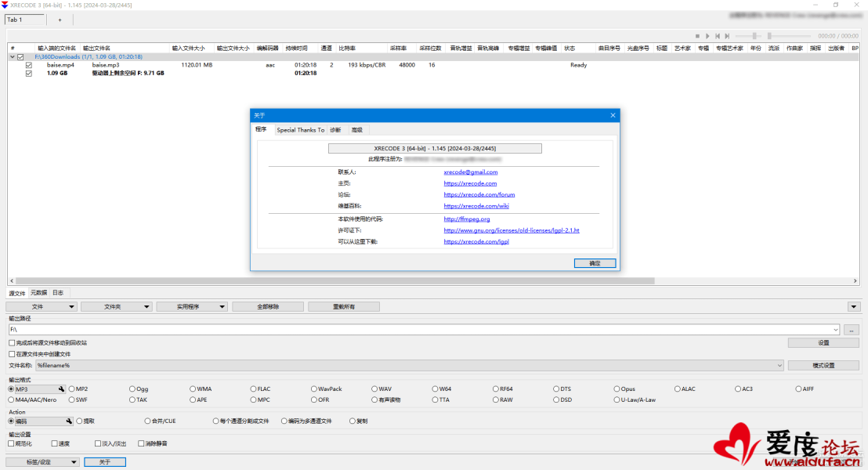The height and width of the screenshot is (470, 868).
Task: Open the 编码 action wrench settings
Action: pyautogui.click(x=69, y=421)
